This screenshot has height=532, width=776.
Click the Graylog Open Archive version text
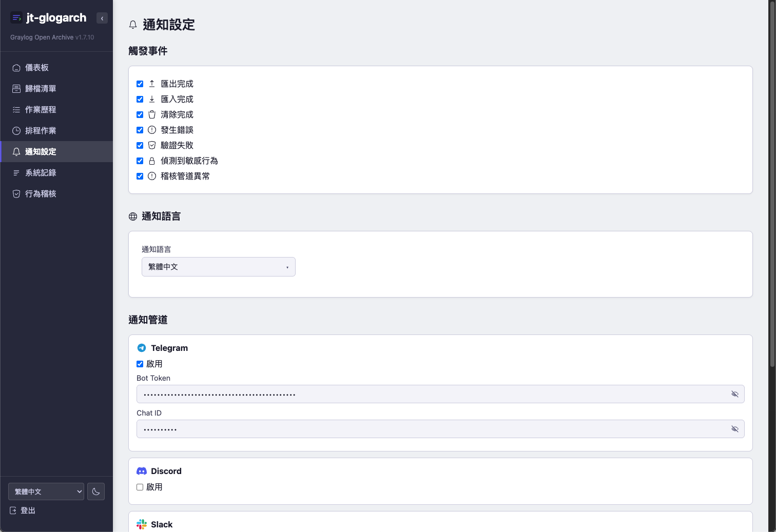tap(52, 37)
